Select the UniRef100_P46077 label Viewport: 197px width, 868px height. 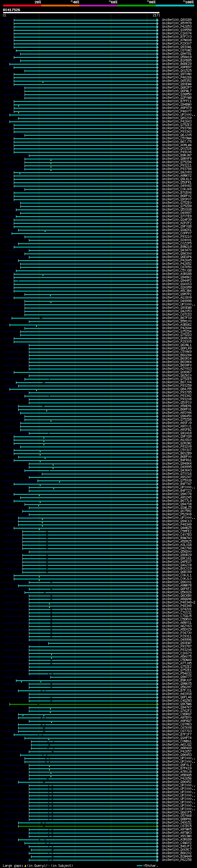coord(177,111)
